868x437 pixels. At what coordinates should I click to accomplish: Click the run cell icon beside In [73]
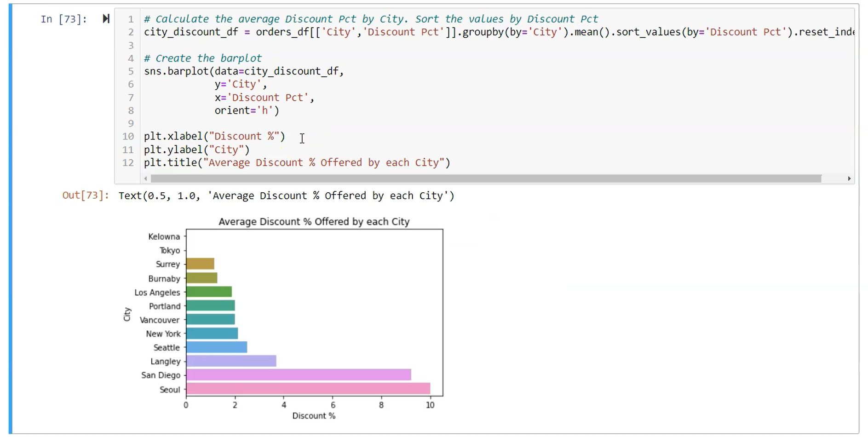coord(106,19)
